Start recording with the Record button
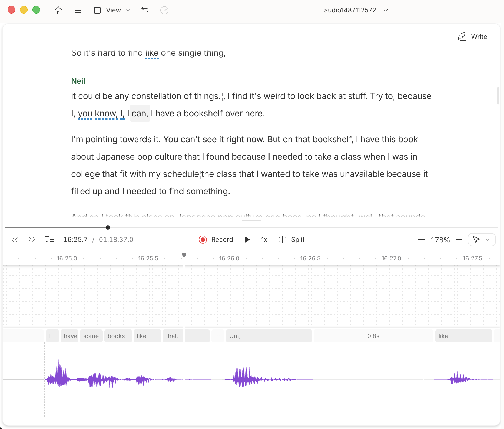504x429 pixels. tap(216, 240)
